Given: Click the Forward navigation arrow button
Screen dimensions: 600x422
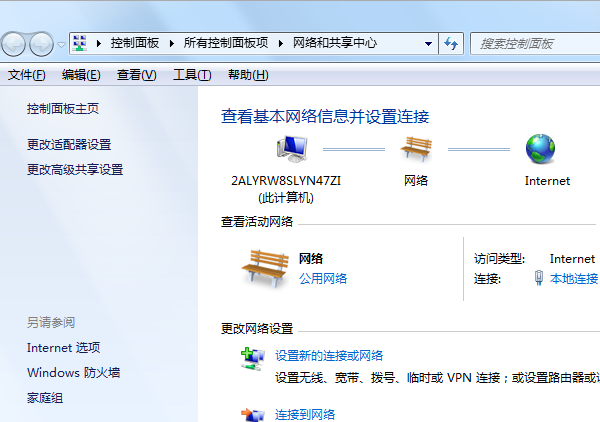Looking at the screenshot, I should (42, 44).
